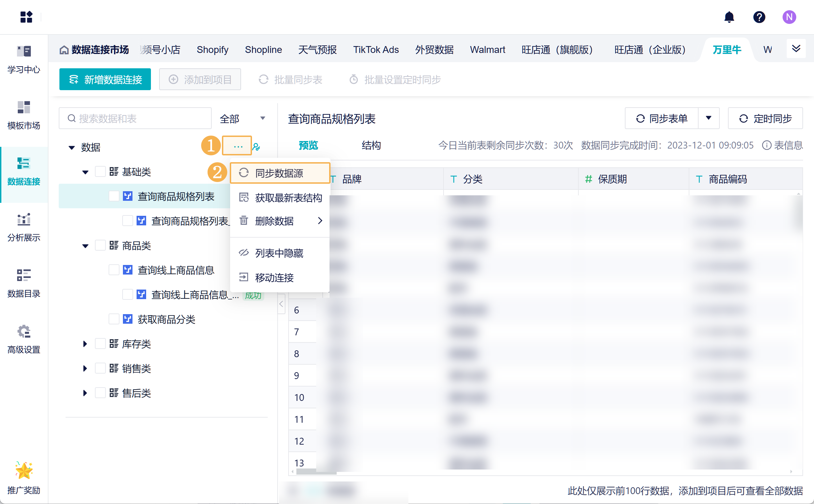The image size is (814, 504).
Task: Tick the 查询线上商品信息 checkbox
Action: [114, 270]
